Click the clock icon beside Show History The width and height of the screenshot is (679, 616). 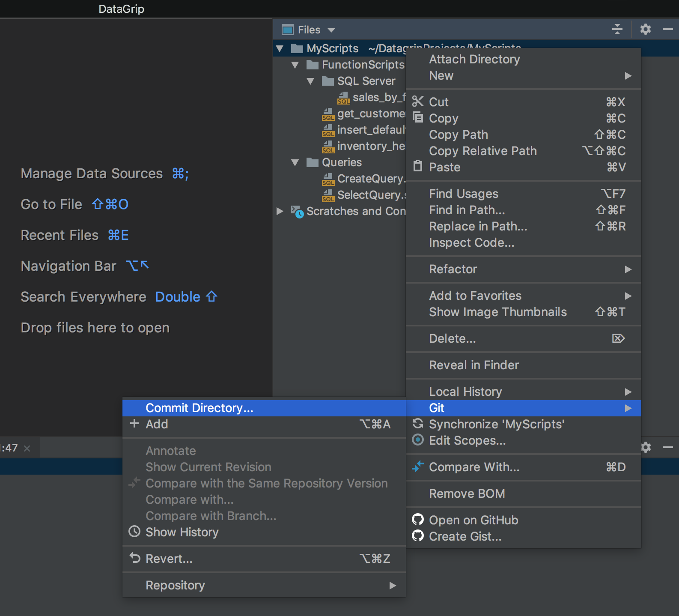coord(134,531)
